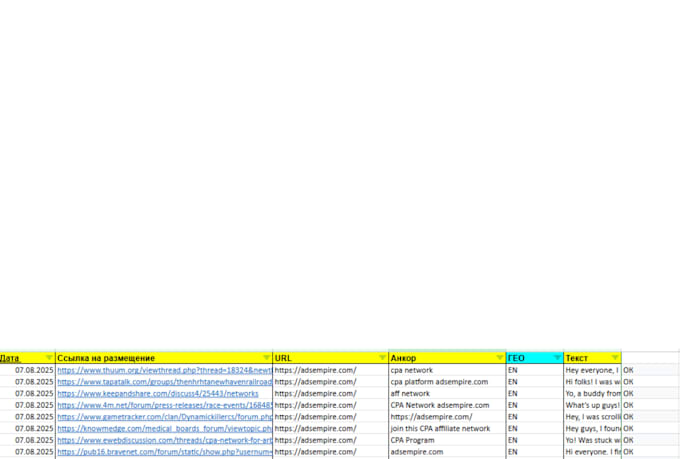
Task: Open the ГЕО column filter dropdown
Action: pyautogui.click(x=557, y=357)
